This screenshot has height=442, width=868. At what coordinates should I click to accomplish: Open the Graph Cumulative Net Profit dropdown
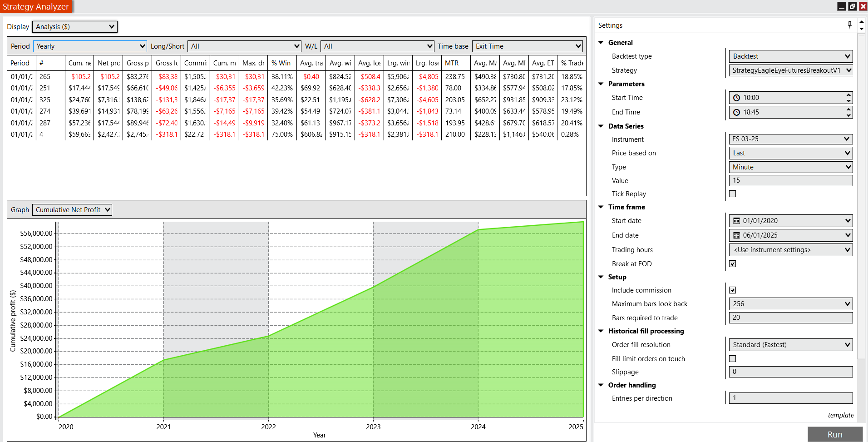pyautogui.click(x=72, y=210)
